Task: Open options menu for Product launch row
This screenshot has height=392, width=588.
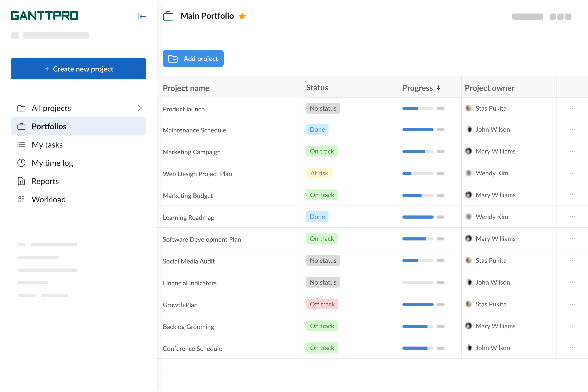Action: point(573,108)
